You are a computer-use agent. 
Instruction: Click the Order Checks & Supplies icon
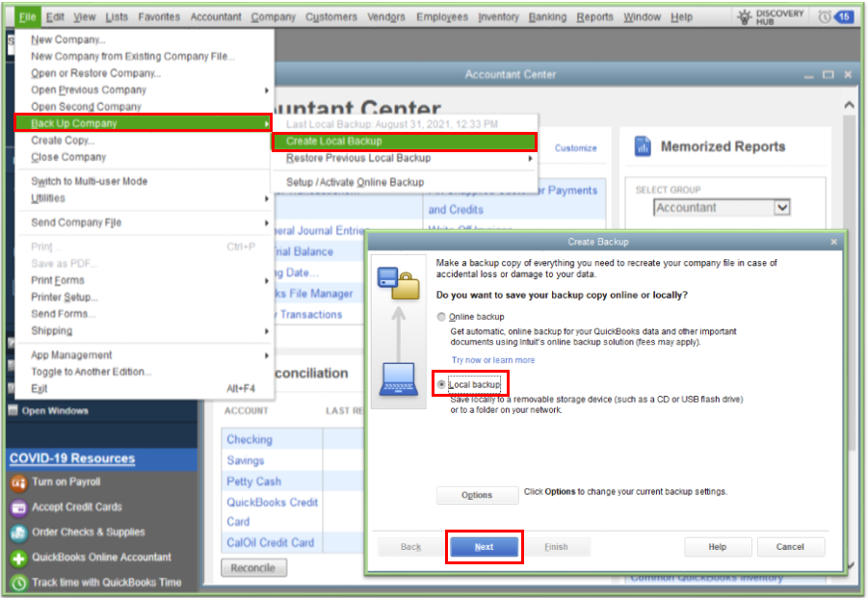tap(19, 533)
